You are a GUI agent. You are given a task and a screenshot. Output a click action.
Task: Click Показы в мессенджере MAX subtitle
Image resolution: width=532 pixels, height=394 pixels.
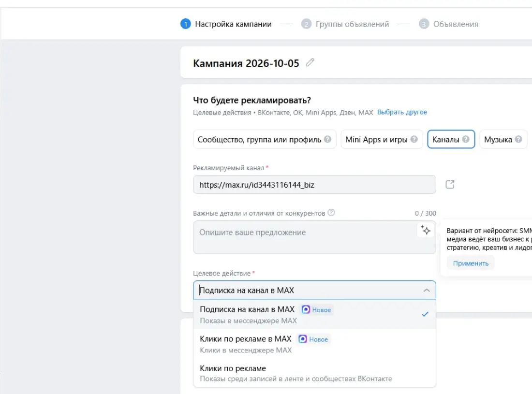248,321
